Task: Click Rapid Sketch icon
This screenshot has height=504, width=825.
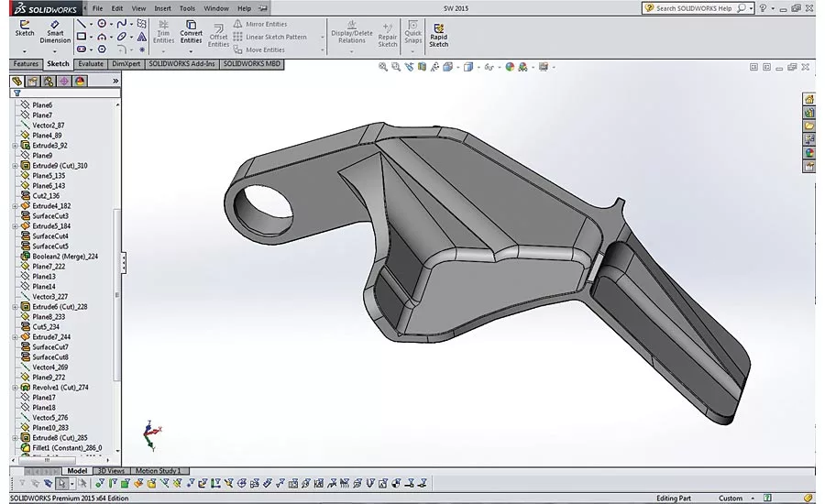Action: coord(438,27)
